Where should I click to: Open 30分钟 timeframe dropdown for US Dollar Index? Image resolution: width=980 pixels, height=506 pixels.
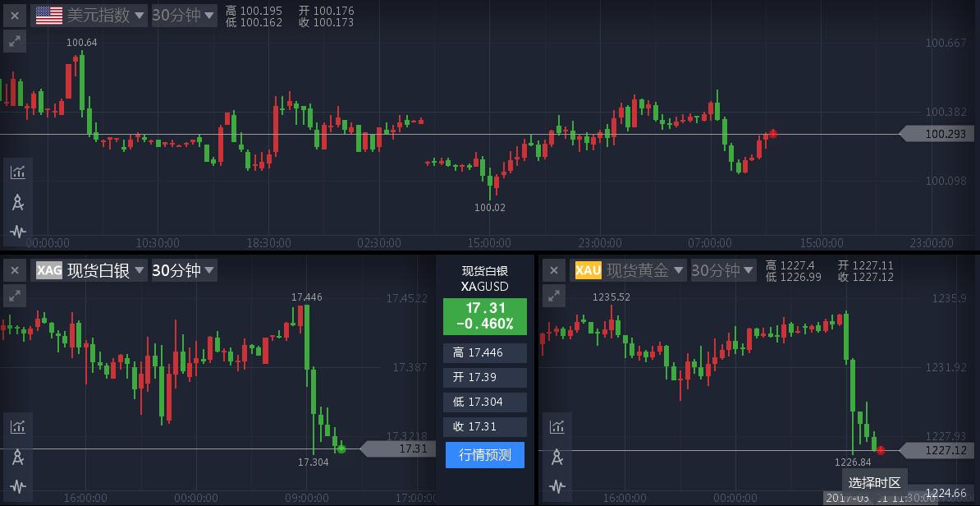184,15
